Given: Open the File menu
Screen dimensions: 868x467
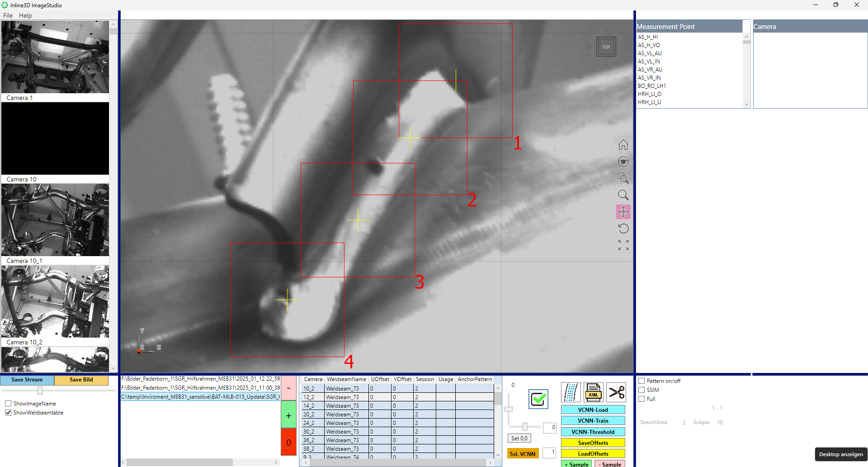Looking at the screenshot, I should click(x=8, y=15).
